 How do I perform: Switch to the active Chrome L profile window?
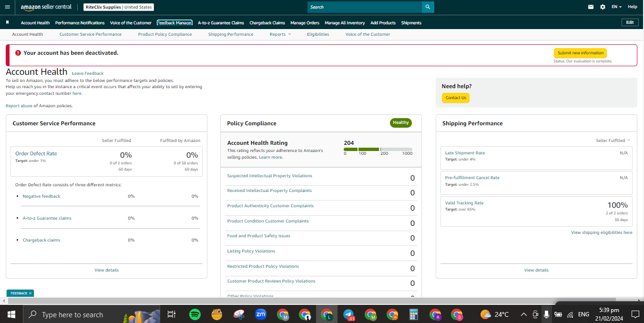coord(327,314)
